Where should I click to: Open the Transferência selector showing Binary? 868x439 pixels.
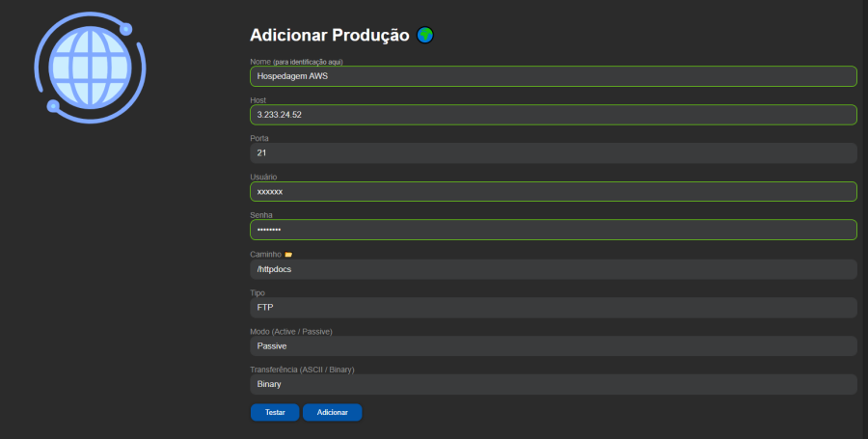[x=553, y=384]
